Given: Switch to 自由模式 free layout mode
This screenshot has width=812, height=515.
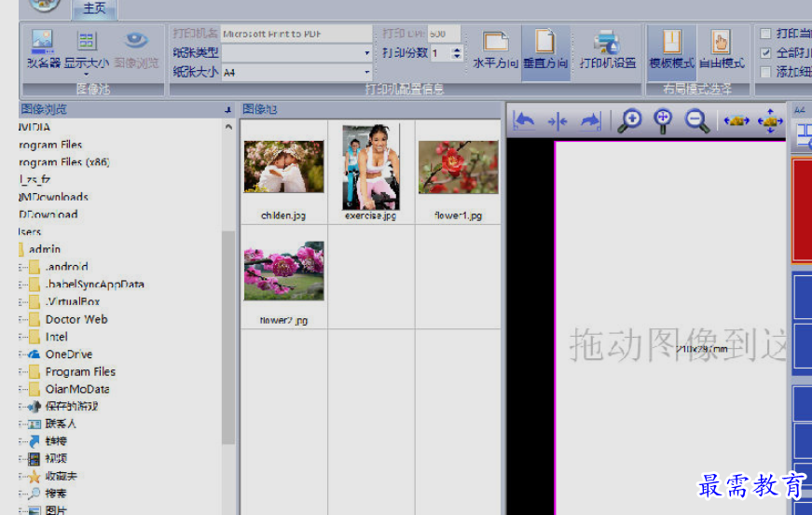Looking at the screenshot, I should (722, 50).
